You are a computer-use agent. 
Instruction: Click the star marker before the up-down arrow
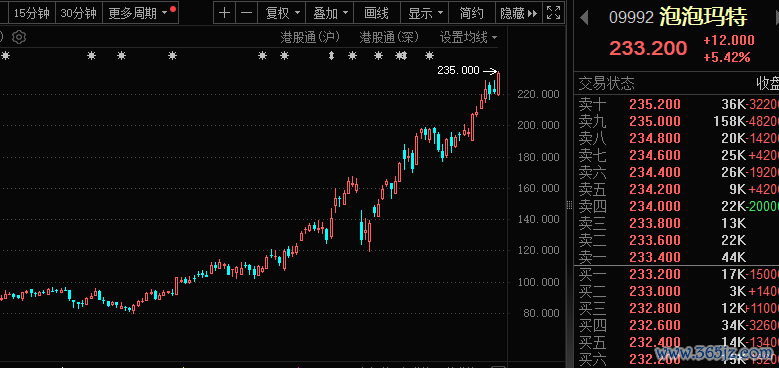click(284, 56)
